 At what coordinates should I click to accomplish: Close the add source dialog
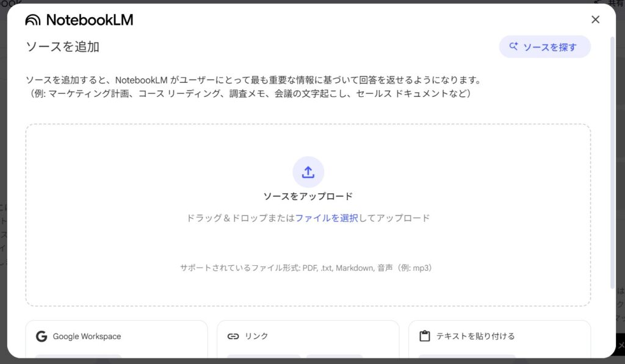[x=595, y=20]
